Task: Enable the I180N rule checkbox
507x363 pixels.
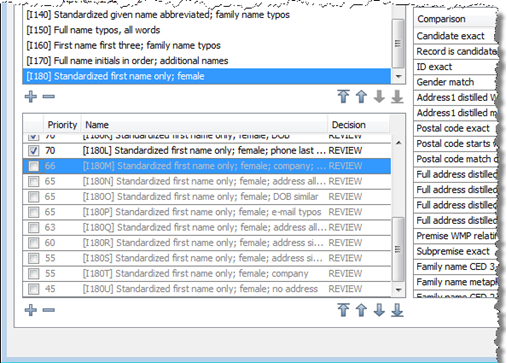Action: tap(33, 181)
